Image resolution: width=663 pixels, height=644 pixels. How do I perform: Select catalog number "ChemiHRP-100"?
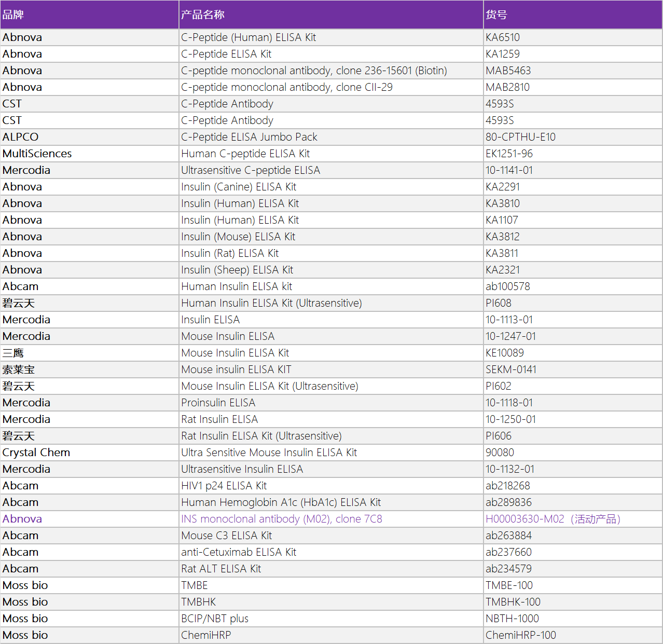click(x=521, y=635)
